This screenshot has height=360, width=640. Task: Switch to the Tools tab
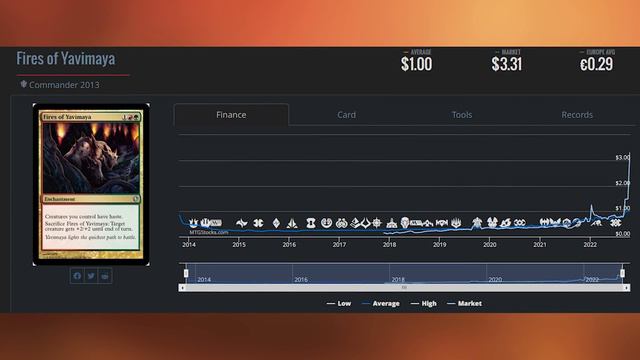462,115
